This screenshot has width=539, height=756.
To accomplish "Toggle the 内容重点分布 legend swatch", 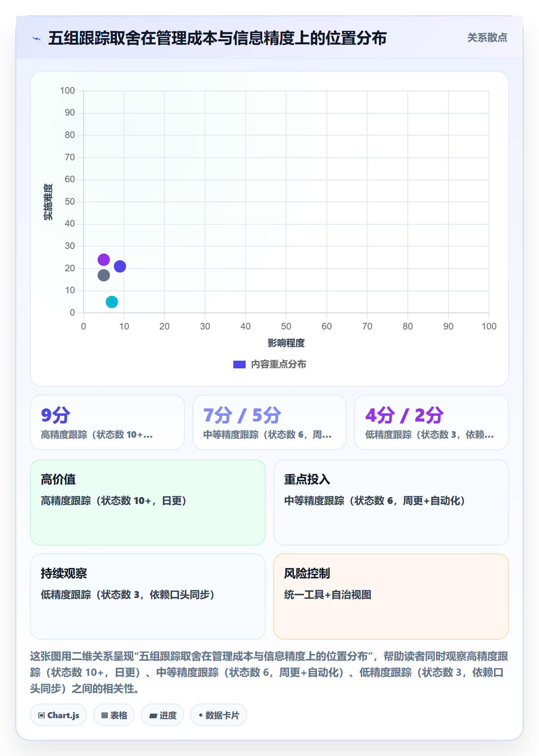I will pos(239,365).
